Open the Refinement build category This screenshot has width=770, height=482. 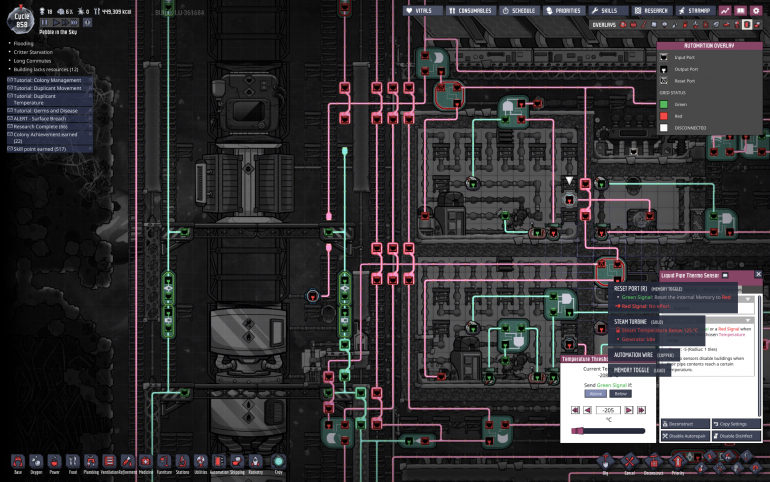(x=127, y=462)
